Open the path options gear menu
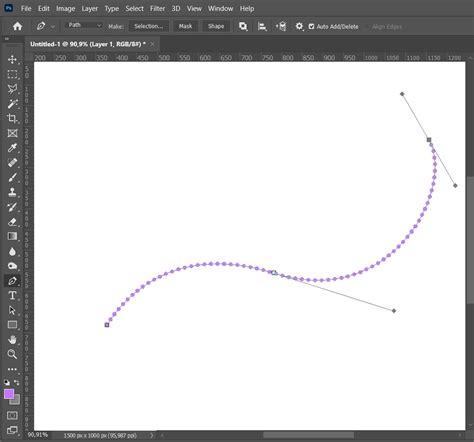The height and width of the screenshot is (442, 474). click(x=299, y=26)
